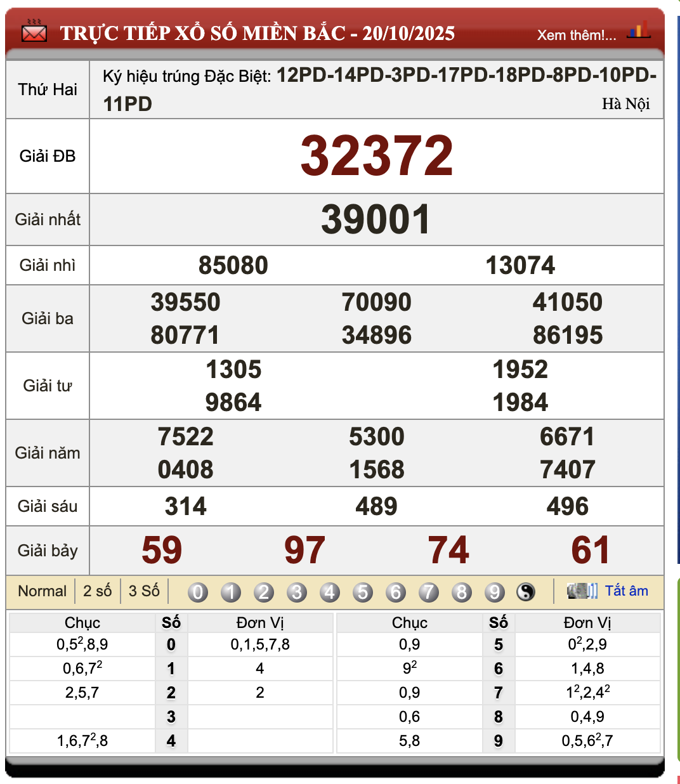Open the Xem thêm link

click(576, 35)
